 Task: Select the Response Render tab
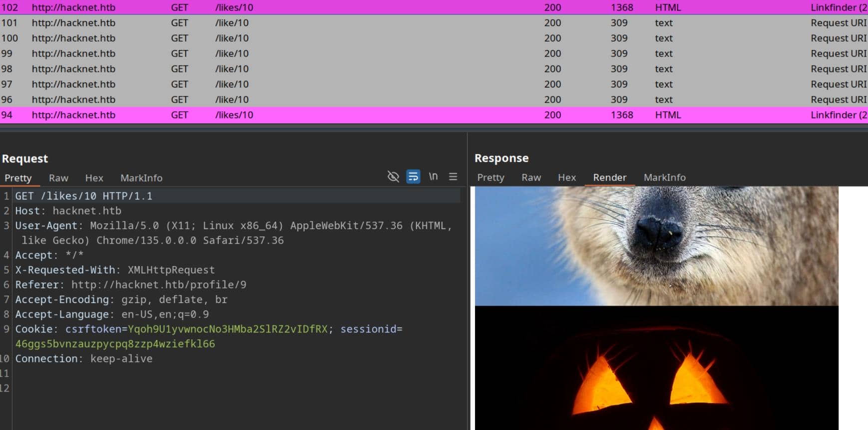610,177
